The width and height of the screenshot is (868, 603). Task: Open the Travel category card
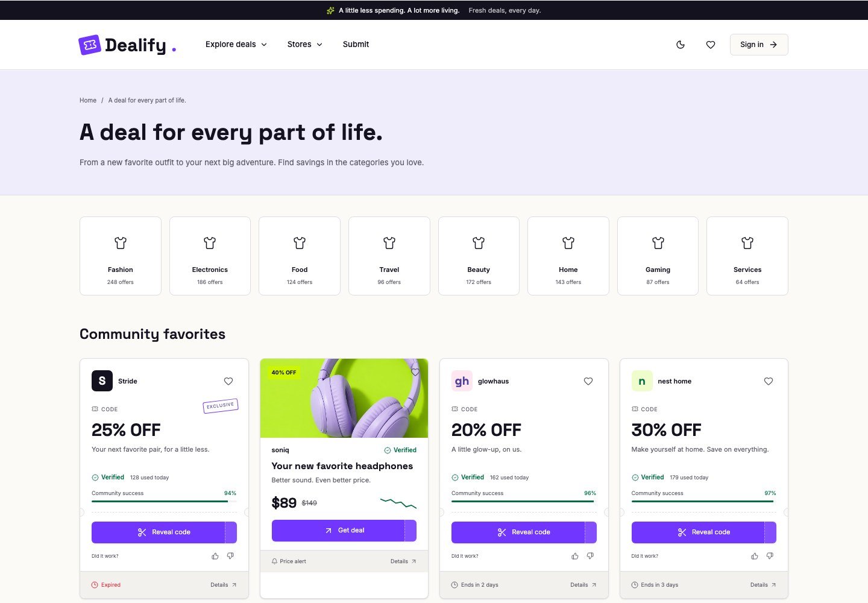point(389,256)
